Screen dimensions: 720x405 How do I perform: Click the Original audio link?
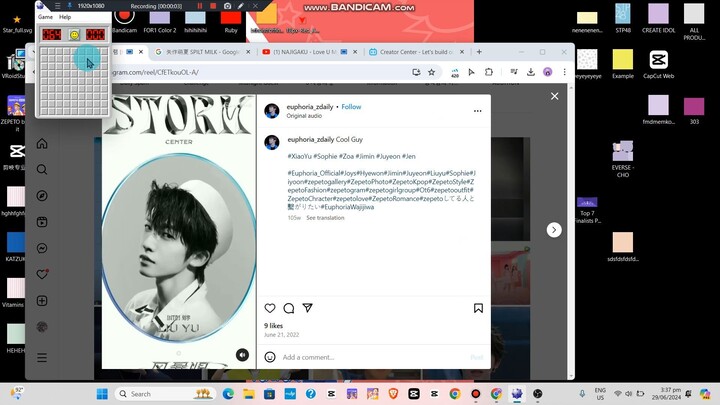coord(304,116)
